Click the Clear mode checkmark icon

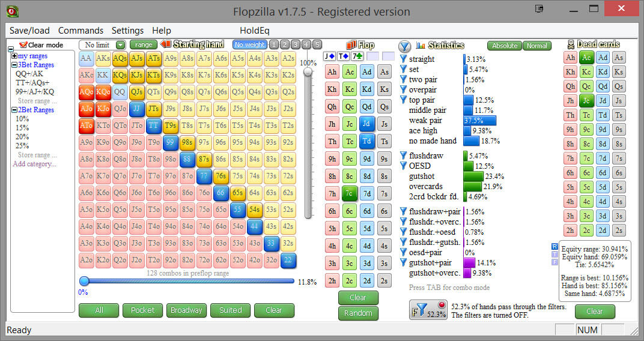point(23,45)
